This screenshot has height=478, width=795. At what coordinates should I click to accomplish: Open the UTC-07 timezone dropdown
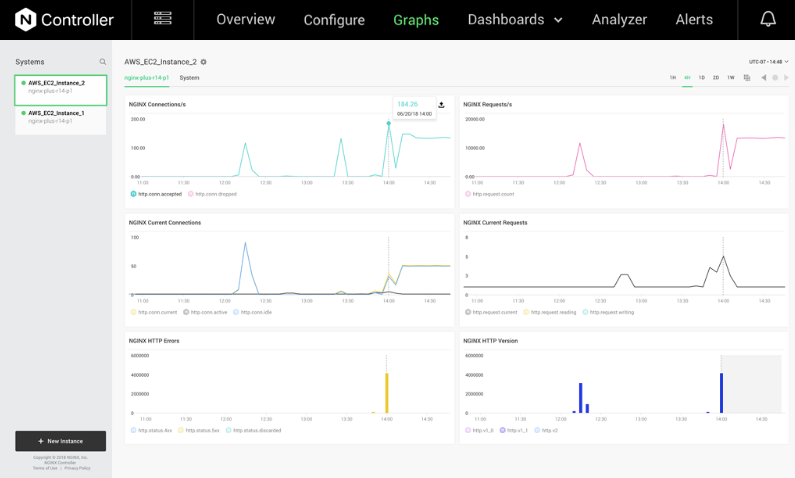[768, 62]
